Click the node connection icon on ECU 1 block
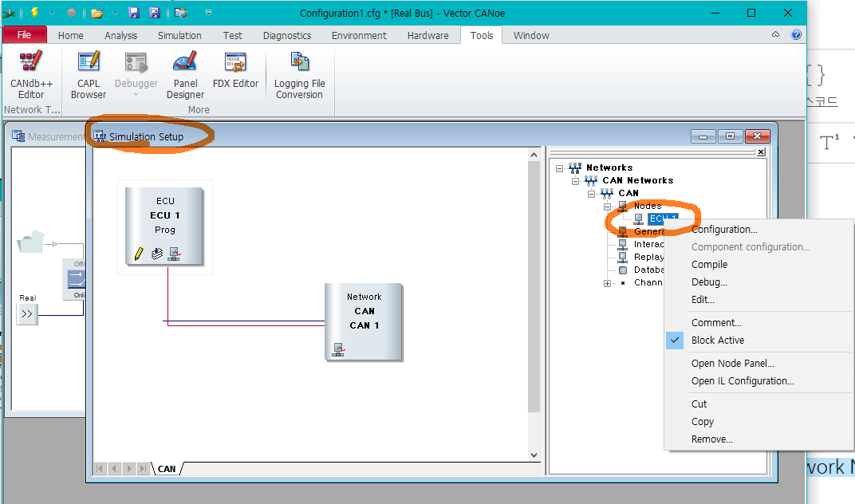855x504 pixels. coord(174,254)
